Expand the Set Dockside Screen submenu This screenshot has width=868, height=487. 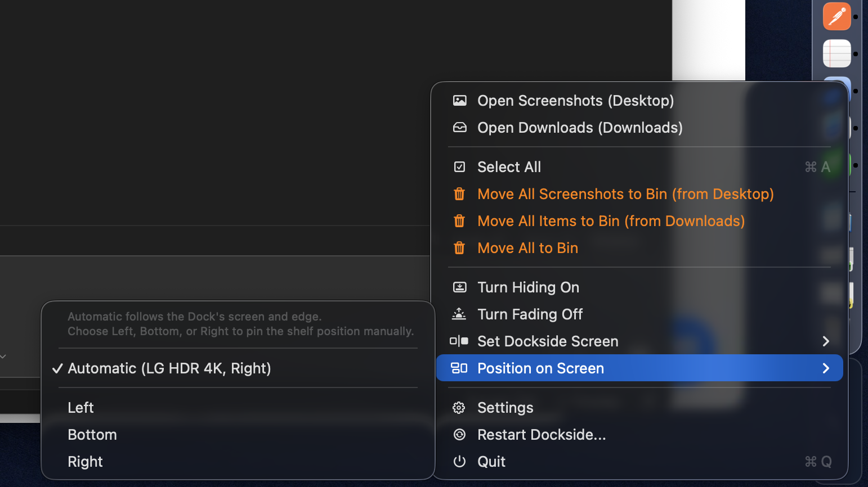(826, 341)
